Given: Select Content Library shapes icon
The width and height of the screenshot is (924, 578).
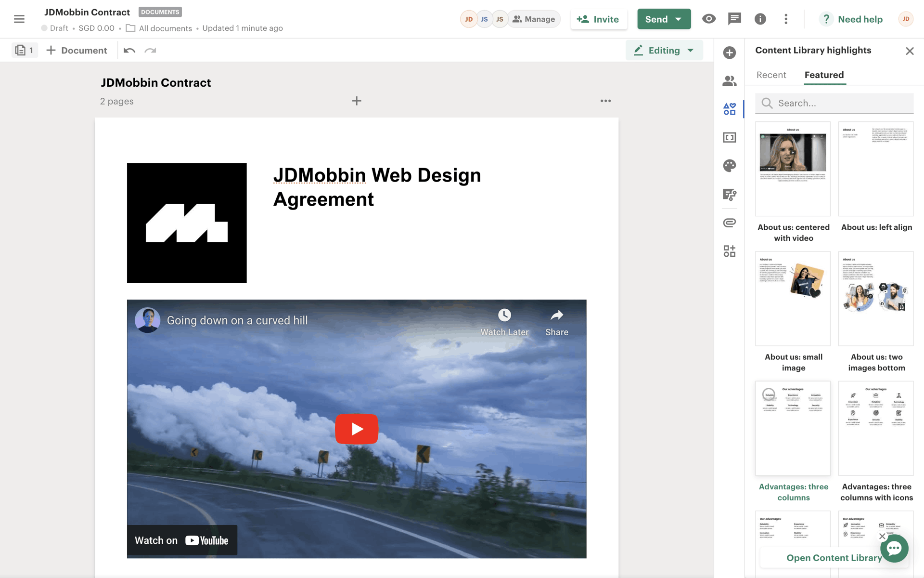Looking at the screenshot, I should [x=730, y=109].
